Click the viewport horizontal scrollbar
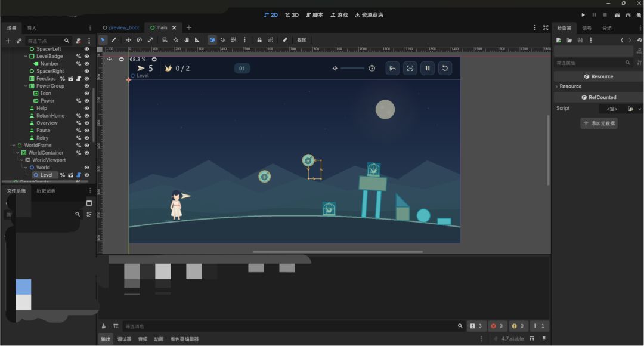 pos(338,252)
